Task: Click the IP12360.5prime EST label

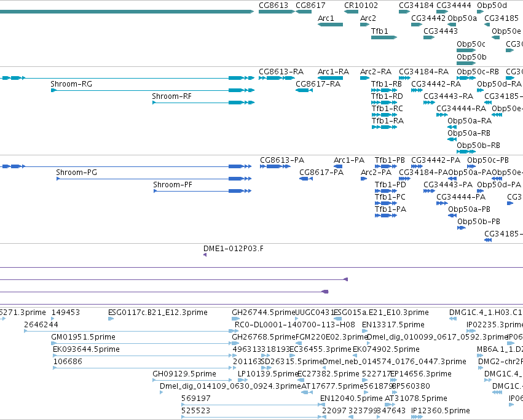Action: pos(441,411)
